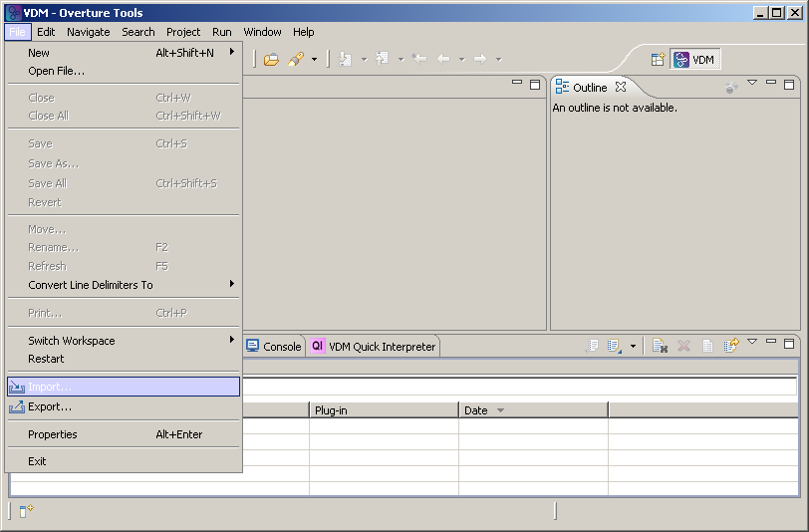Minimize the editor area
The image size is (809, 532).
tap(517, 82)
